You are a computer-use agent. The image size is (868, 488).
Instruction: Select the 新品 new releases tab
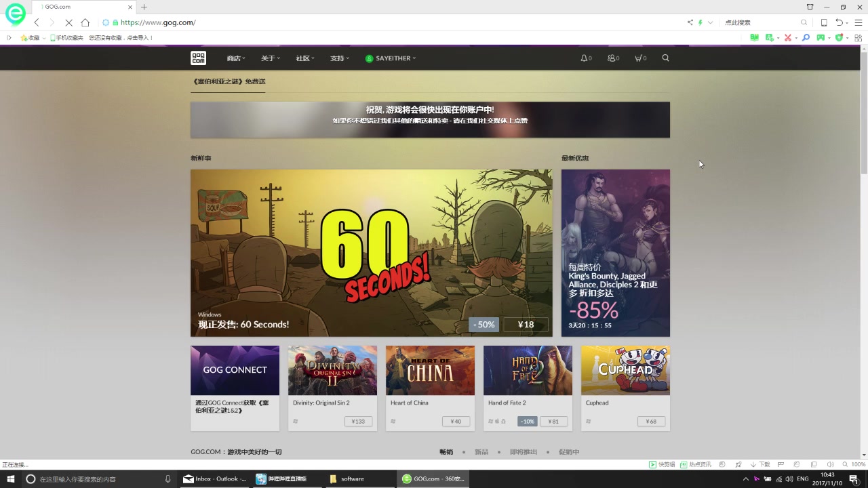[x=481, y=452]
